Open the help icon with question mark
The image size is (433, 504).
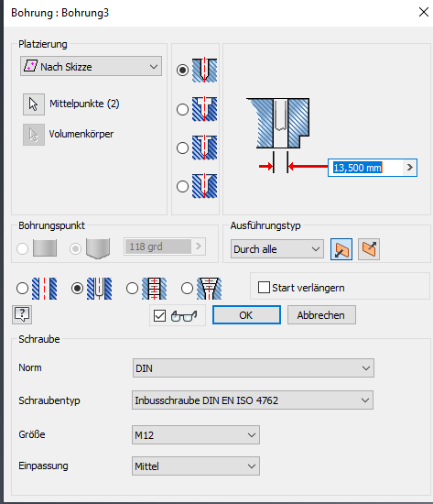22,314
